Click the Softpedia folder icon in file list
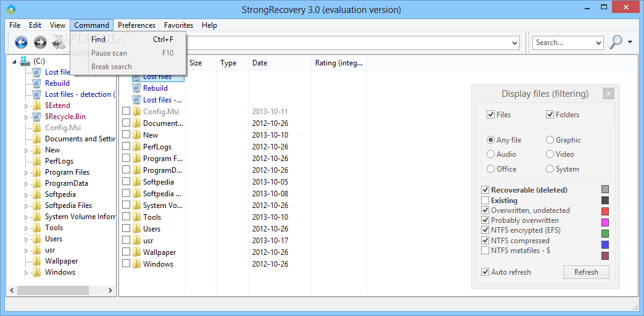The height and width of the screenshot is (316, 644). 136,181
